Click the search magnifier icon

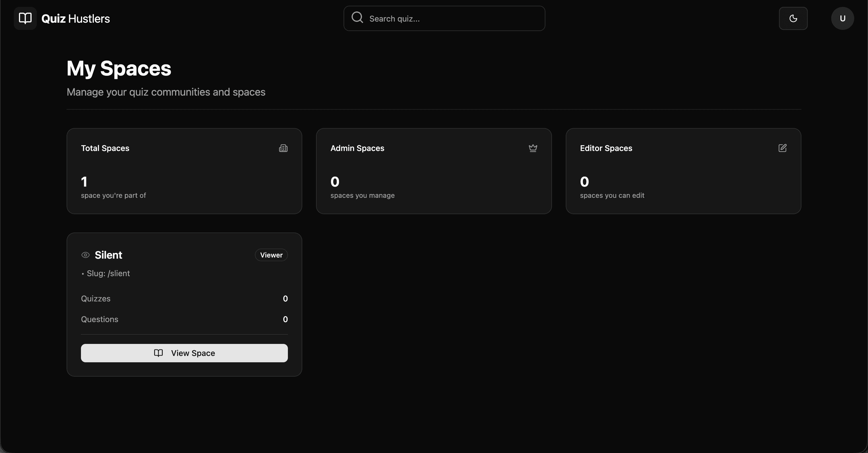[357, 17]
